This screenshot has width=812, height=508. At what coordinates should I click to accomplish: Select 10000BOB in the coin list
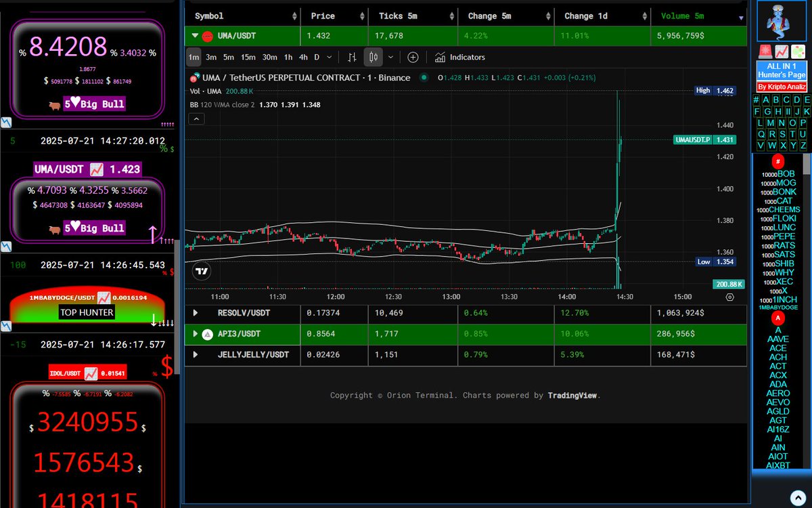778,174
